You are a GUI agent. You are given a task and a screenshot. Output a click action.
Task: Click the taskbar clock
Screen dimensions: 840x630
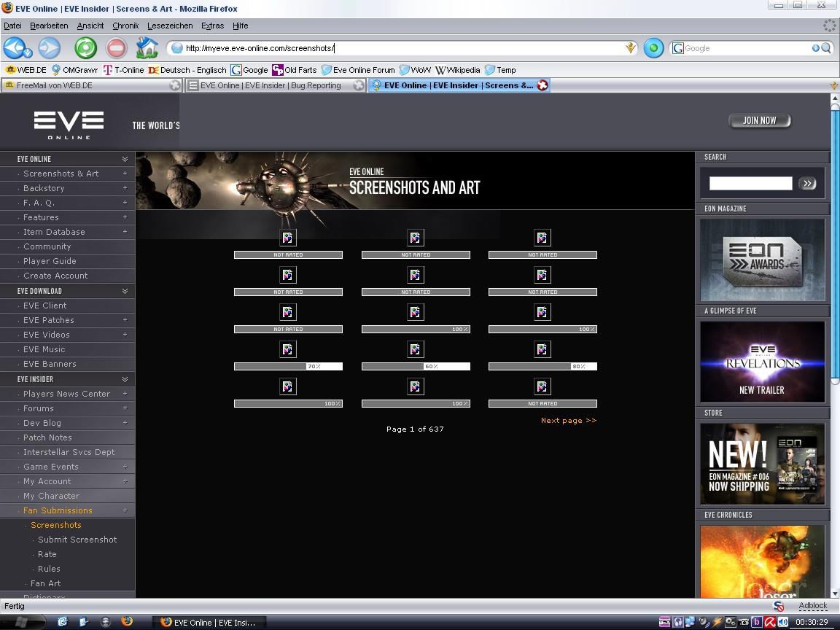[812, 622]
